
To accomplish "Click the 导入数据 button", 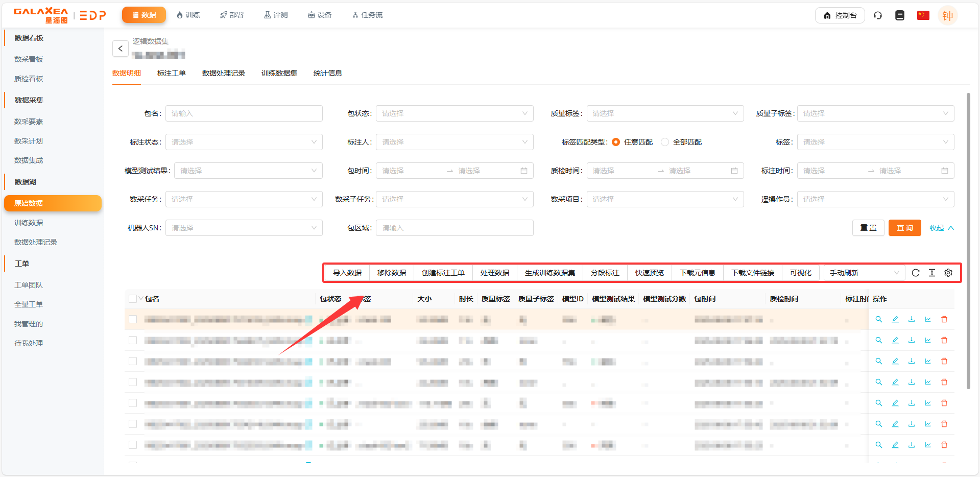I will click(x=347, y=273).
